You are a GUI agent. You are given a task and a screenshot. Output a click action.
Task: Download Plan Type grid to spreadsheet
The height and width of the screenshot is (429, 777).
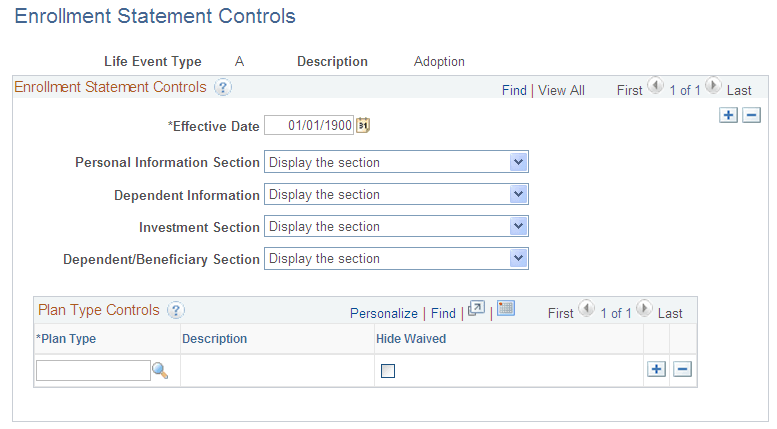pyautogui.click(x=505, y=309)
